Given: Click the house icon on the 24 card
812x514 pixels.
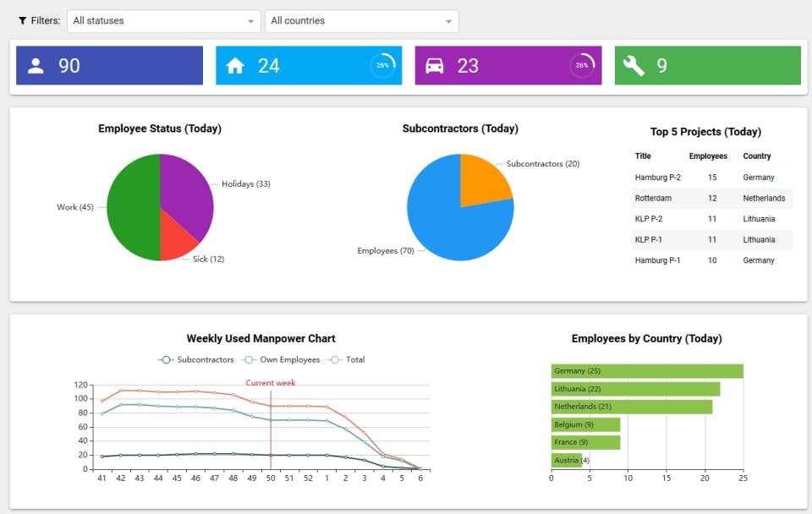Looking at the screenshot, I should (235, 66).
